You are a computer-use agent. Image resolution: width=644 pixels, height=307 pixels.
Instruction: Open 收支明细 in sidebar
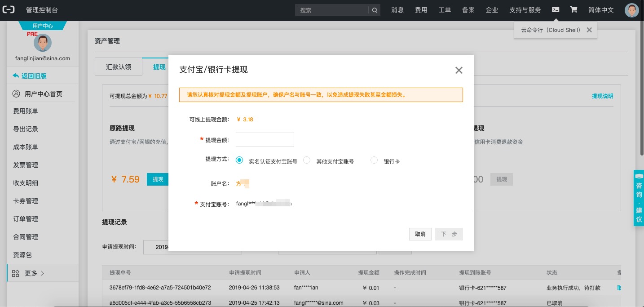pos(26,183)
